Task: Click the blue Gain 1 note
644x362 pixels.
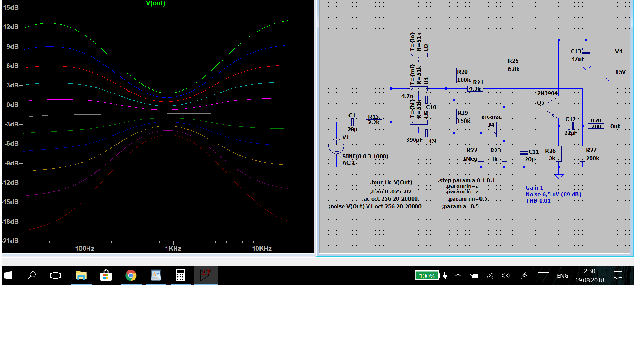Action: [534, 188]
